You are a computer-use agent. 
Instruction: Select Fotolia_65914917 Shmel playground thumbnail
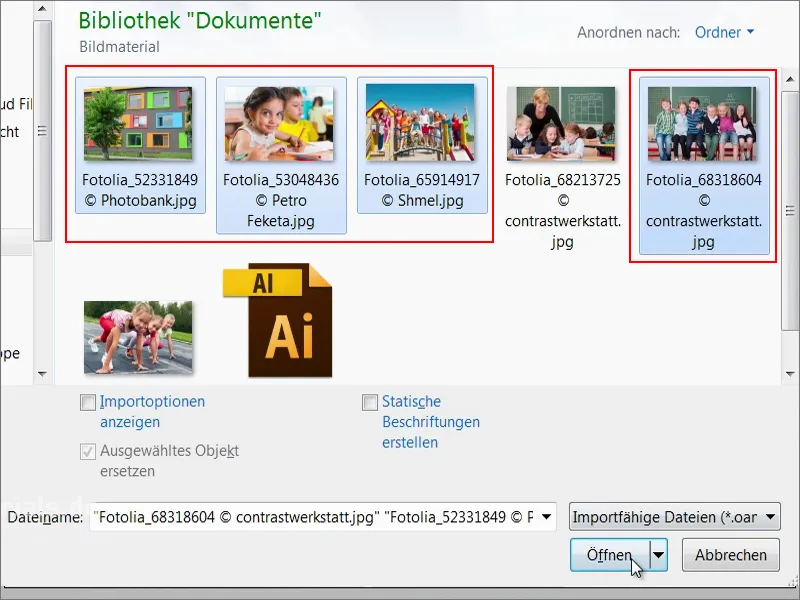coord(420,123)
